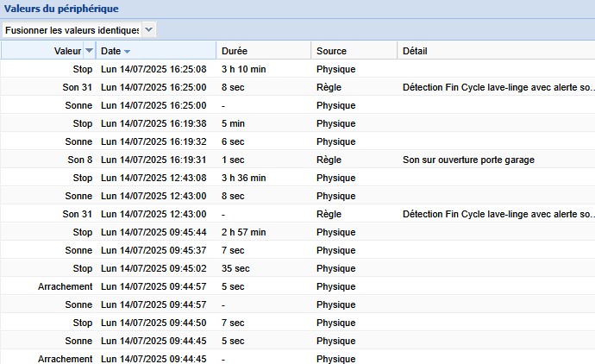Click the Valeur column header
The image size is (595, 364).
(x=67, y=51)
